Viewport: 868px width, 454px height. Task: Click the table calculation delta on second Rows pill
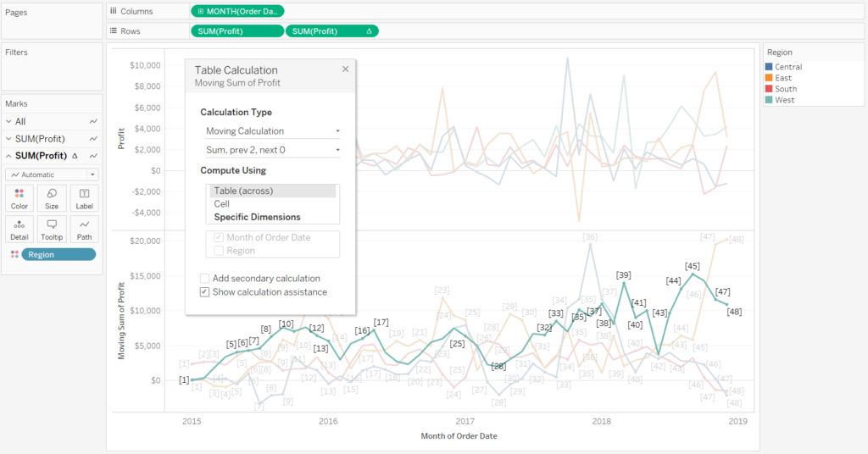tap(369, 31)
